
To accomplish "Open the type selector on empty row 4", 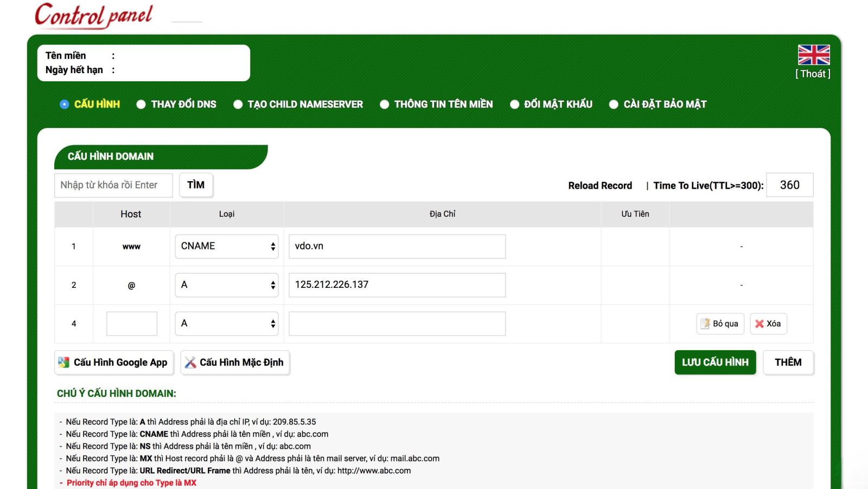I will tap(227, 323).
